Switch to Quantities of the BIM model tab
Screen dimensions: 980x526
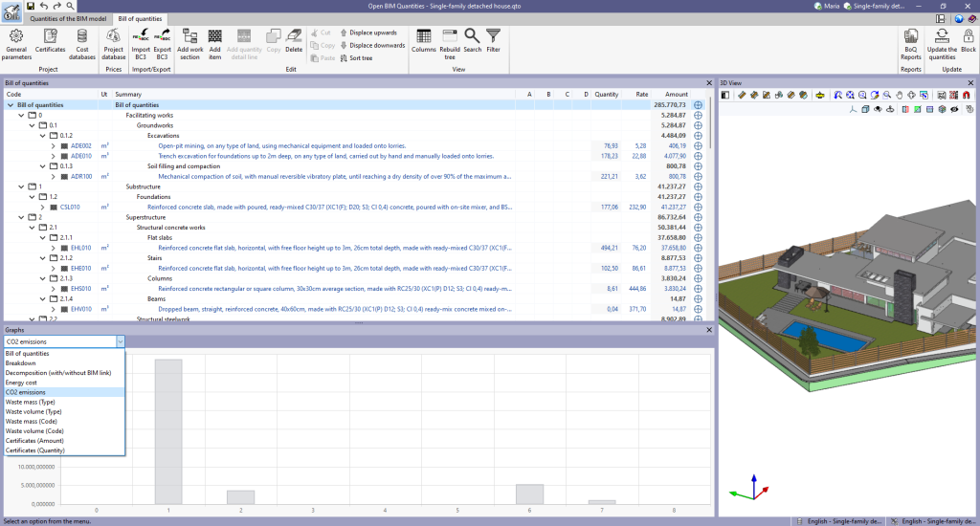pos(68,19)
